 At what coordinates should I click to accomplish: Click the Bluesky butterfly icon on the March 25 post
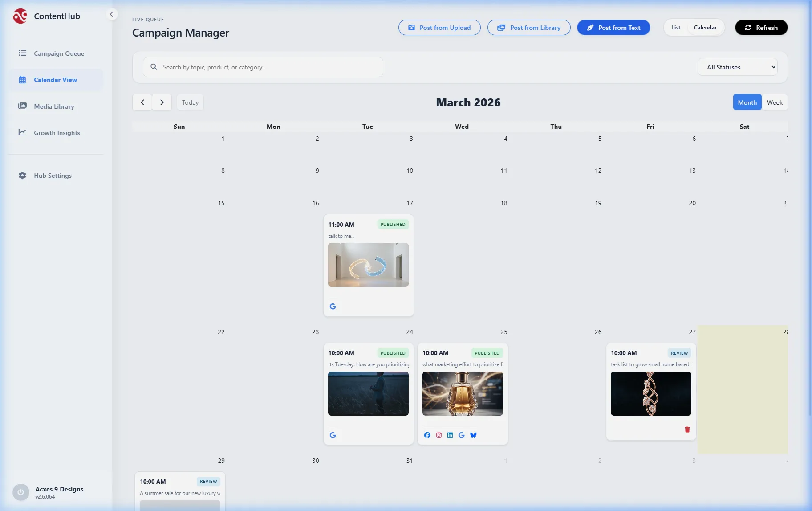point(473,435)
